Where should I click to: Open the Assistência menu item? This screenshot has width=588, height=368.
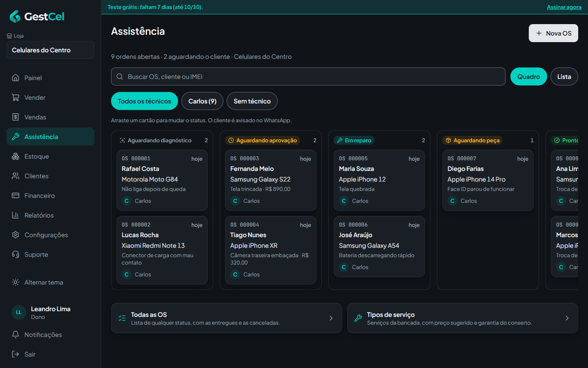pos(50,137)
